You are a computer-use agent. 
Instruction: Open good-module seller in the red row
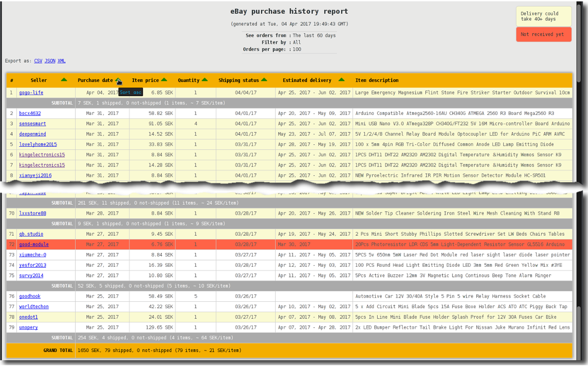pyautogui.click(x=34, y=244)
